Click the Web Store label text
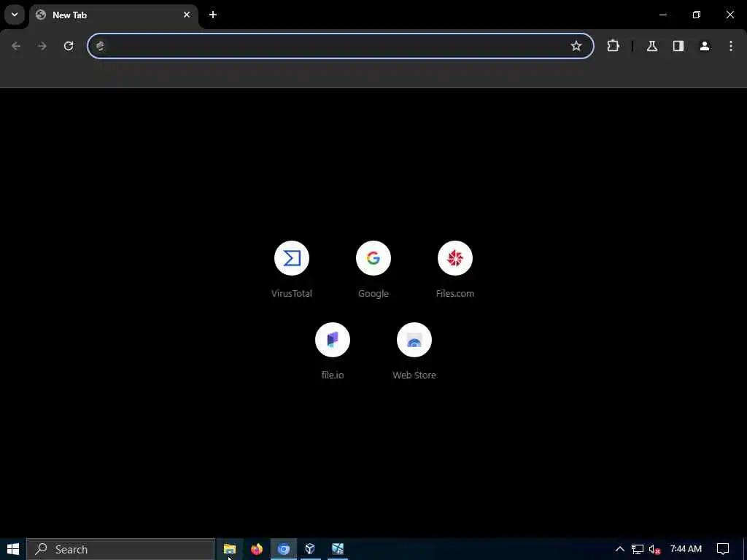Image resolution: width=747 pixels, height=560 pixels. click(414, 376)
